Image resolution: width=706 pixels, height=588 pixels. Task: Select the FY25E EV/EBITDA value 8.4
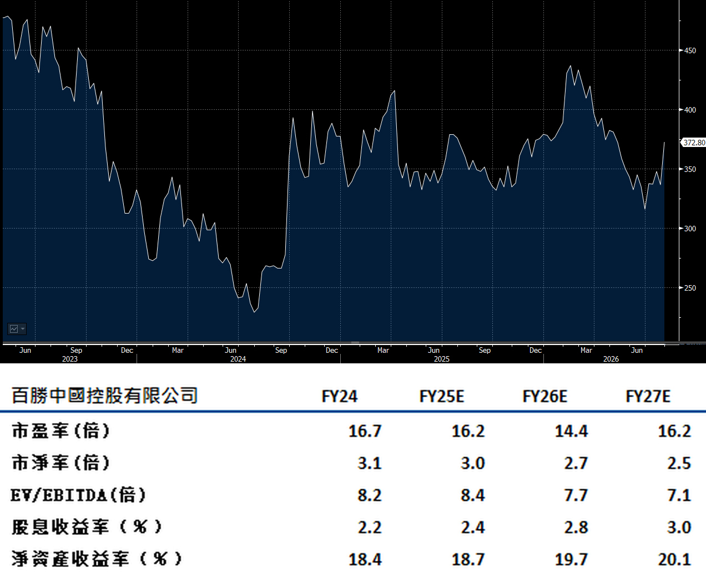(473, 495)
